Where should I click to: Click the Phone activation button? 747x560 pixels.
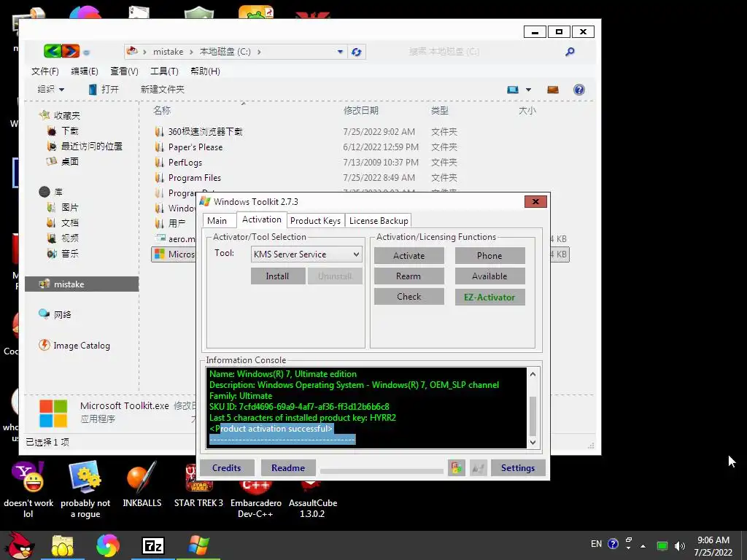click(489, 256)
